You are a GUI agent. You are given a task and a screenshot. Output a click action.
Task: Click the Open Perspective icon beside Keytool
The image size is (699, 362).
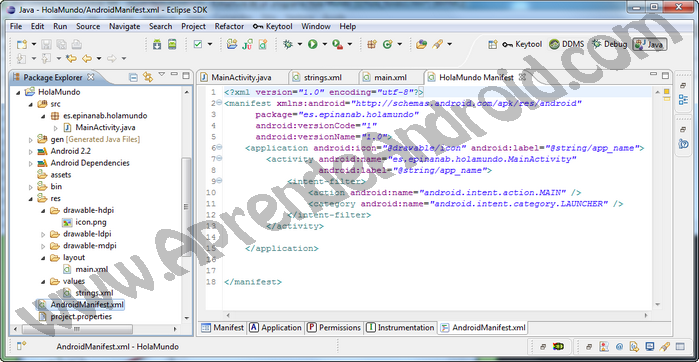tap(493, 44)
